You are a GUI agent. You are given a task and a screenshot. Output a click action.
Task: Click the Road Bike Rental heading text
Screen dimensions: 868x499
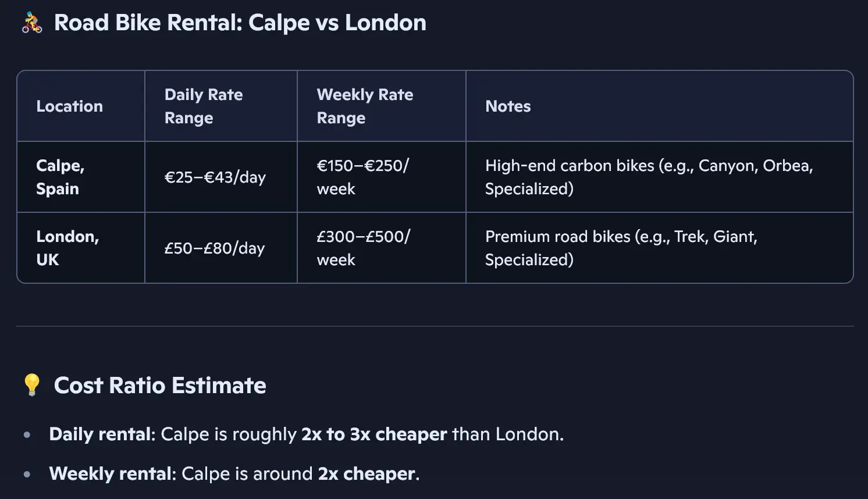tap(240, 23)
